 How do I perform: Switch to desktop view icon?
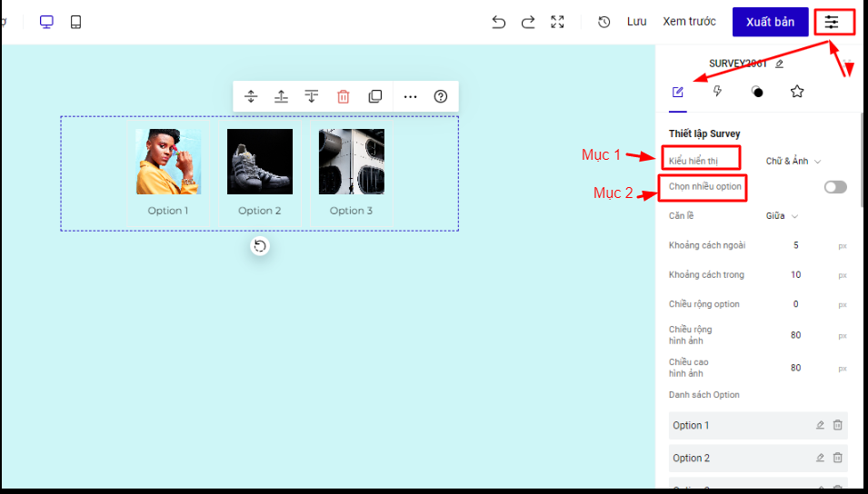coord(46,22)
